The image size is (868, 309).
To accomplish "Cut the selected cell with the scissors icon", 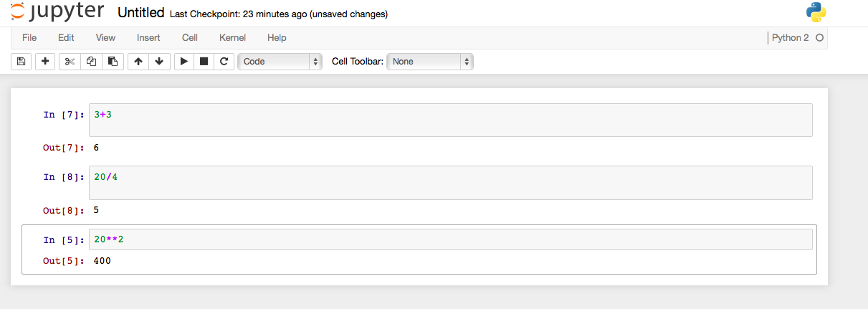I will coord(70,62).
